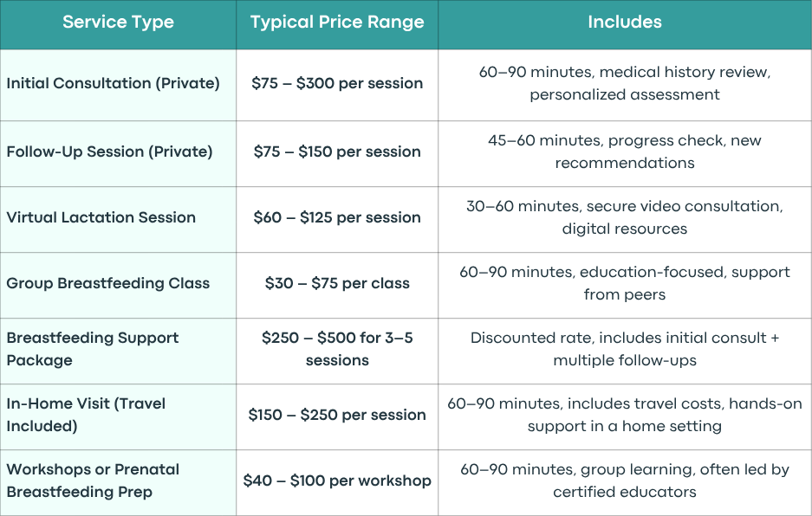The image size is (812, 516).
Task: Click the $60 – $125 per session price
Action: tap(337, 217)
